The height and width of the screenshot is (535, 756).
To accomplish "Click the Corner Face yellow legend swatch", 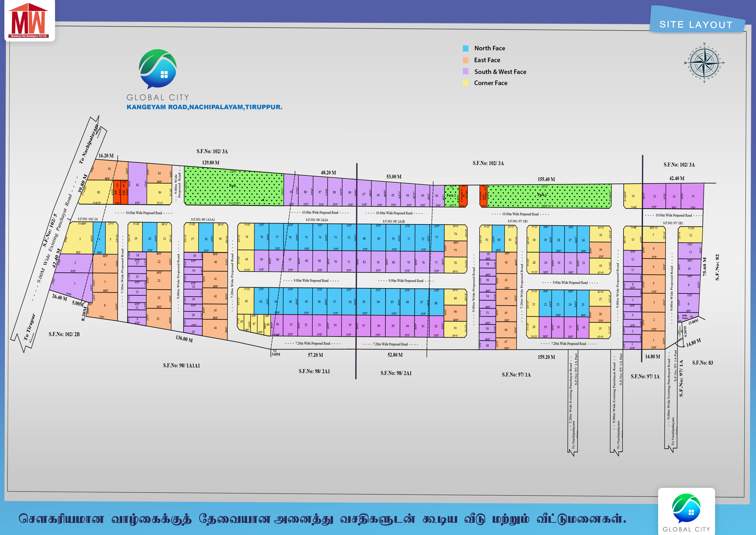I will [x=466, y=83].
